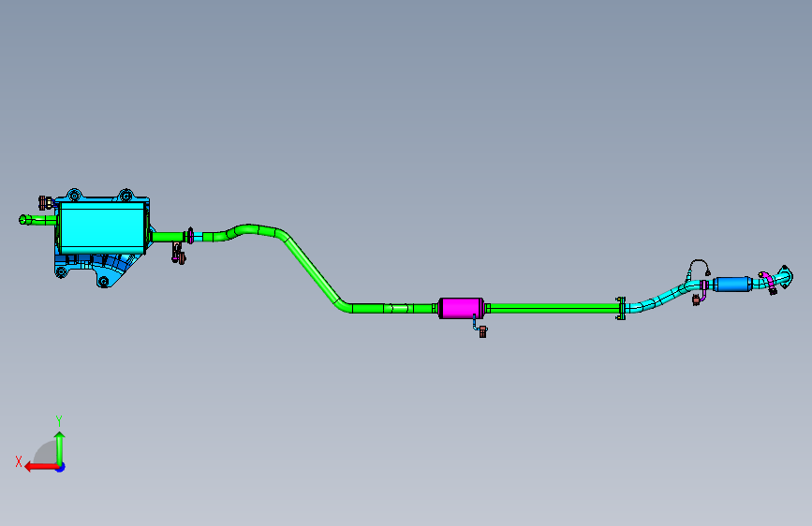812x526 pixels.
Task: Pick the flange joint joining the green and cyan pipes
Action: tap(620, 309)
